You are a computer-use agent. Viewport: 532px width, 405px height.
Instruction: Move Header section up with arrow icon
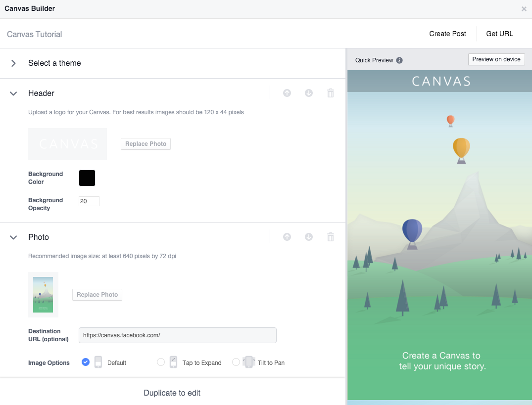[287, 93]
